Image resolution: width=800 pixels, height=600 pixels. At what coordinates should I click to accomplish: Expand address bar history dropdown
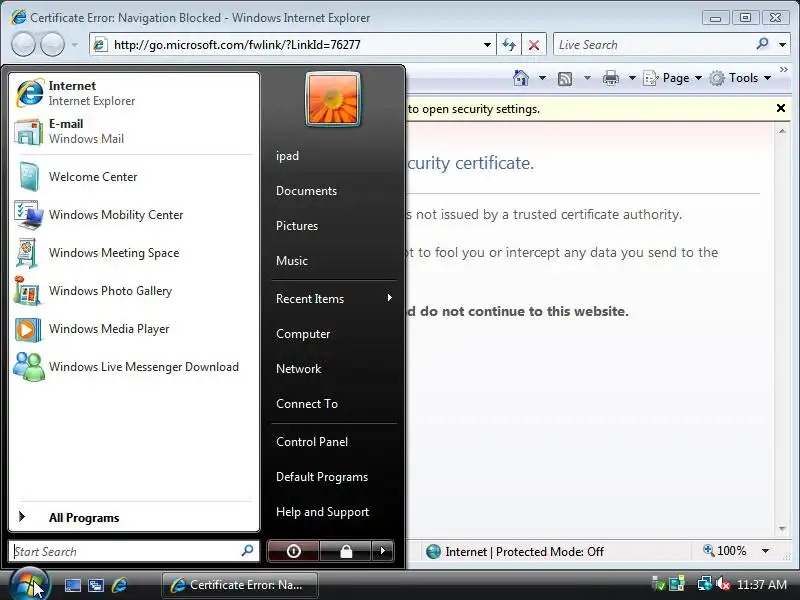coord(487,45)
